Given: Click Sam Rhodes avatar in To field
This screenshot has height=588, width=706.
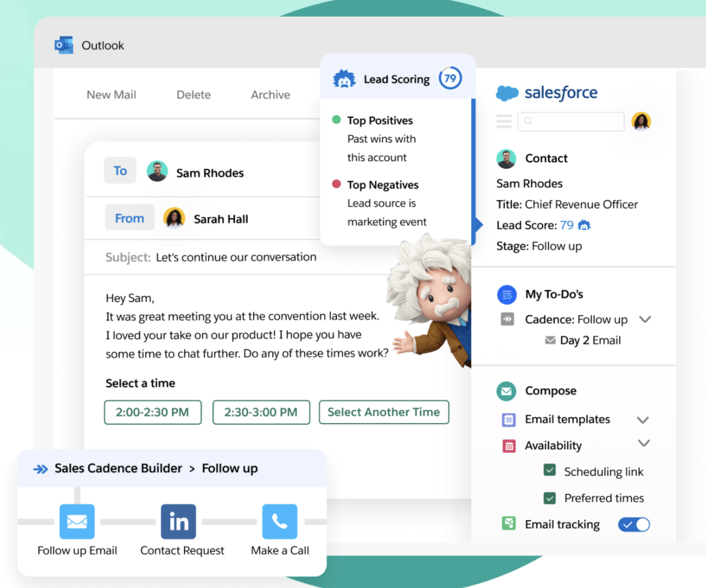Looking at the screenshot, I should point(157,171).
